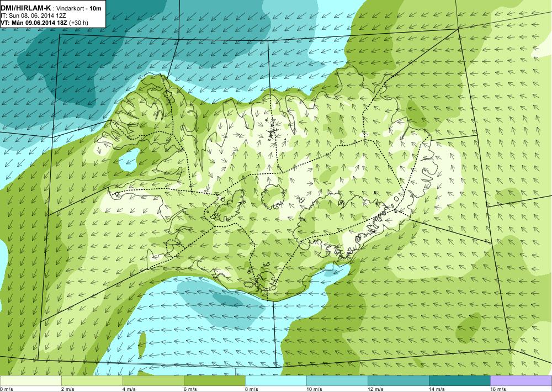Image resolution: width=552 pixels, height=392 pixels.
Task: Click the dark teal 14–16 m/s legend swatch
Action: [459, 381]
